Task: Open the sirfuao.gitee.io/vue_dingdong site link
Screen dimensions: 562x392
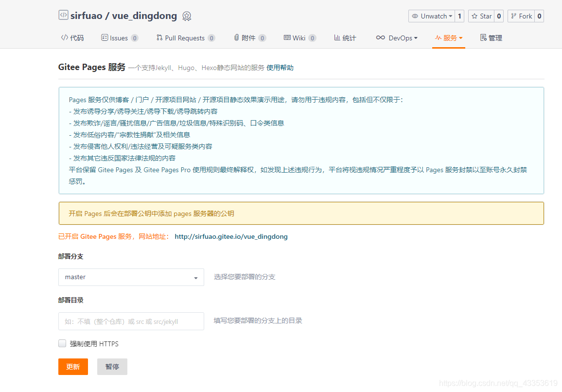Action: [x=231, y=237]
